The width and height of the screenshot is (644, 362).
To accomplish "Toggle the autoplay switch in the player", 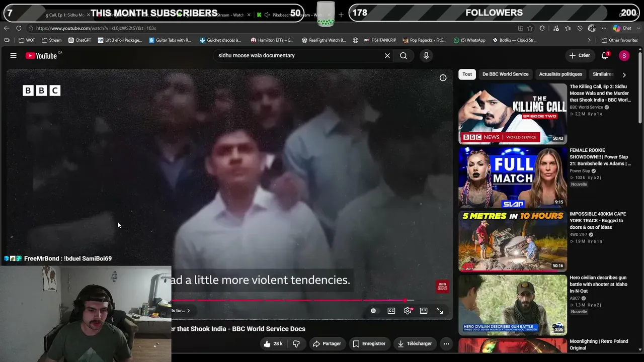I will click(373, 311).
